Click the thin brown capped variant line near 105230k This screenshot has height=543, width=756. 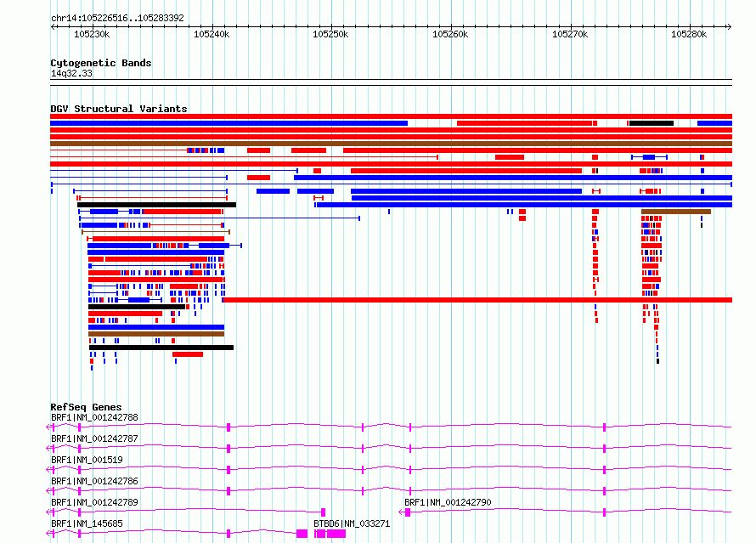pos(155,232)
